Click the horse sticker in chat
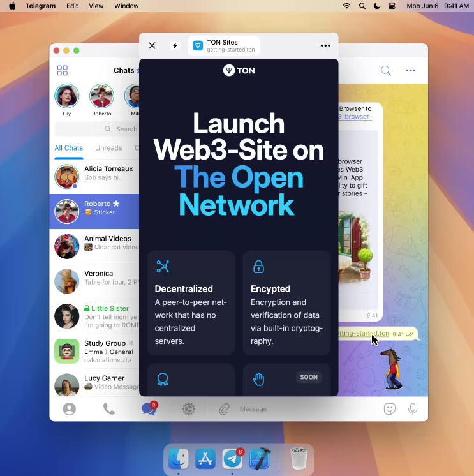 click(392, 369)
